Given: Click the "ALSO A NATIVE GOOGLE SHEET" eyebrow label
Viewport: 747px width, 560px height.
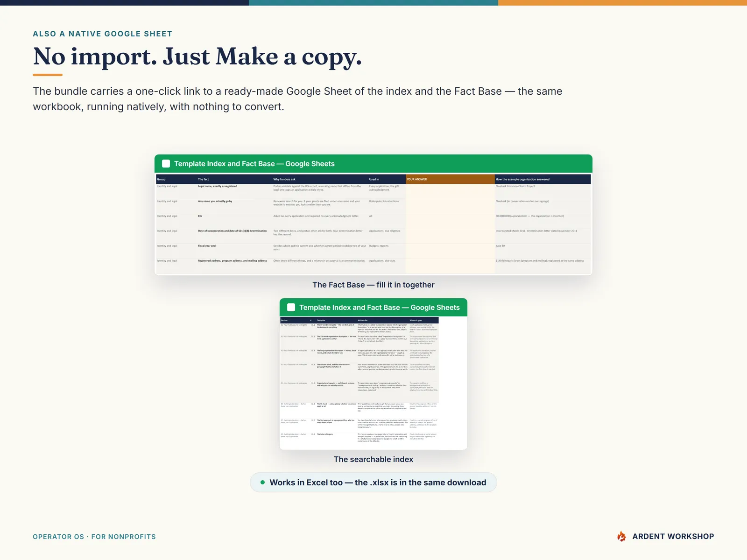Looking at the screenshot, I should [103, 34].
